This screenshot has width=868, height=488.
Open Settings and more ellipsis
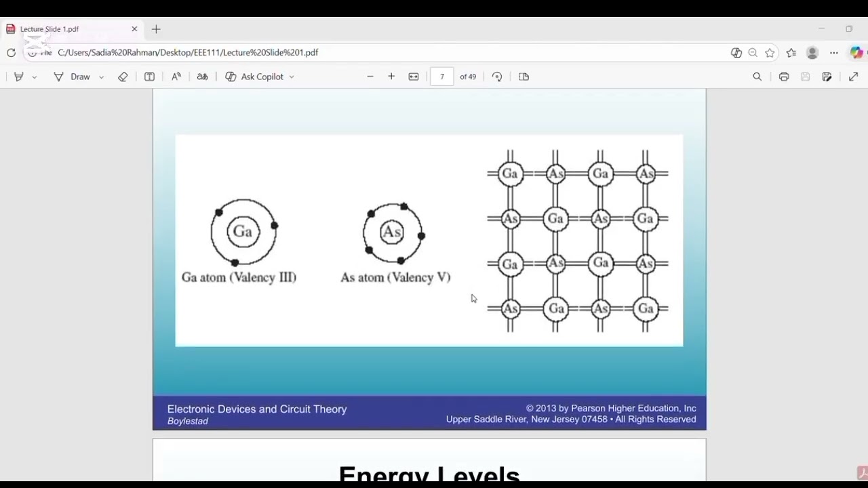coord(834,53)
